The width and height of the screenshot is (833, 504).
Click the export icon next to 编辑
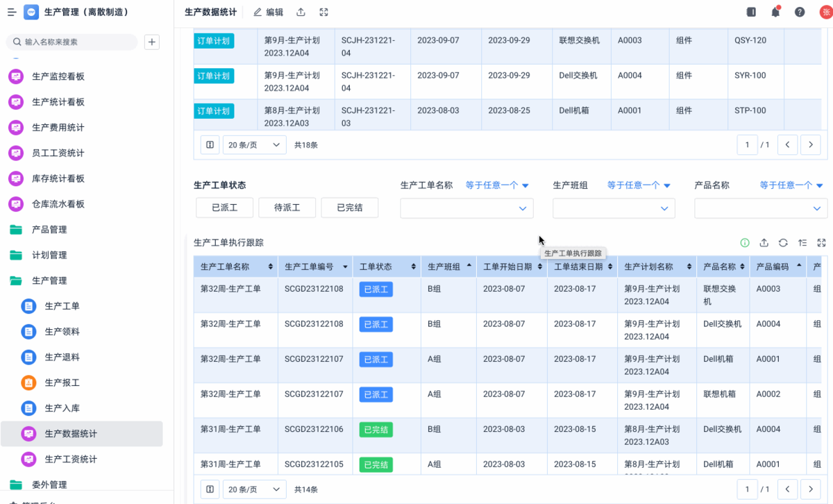[x=301, y=12]
